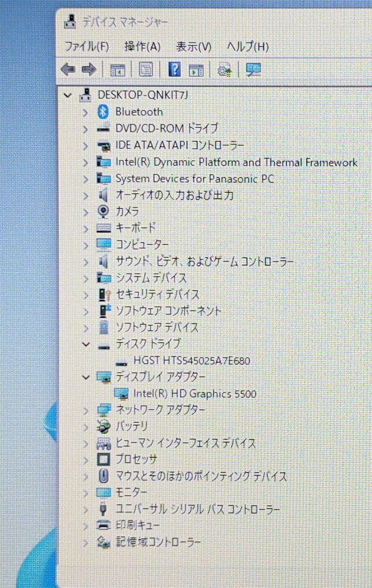Expand the モニター category arrow
Image resolution: width=372 pixels, height=588 pixels.
pyautogui.click(x=86, y=493)
